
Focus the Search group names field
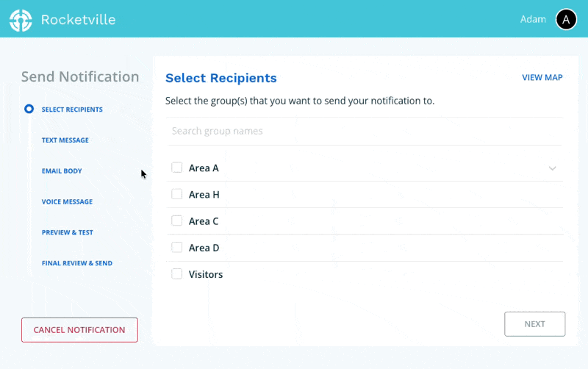[x=364, y=131]
